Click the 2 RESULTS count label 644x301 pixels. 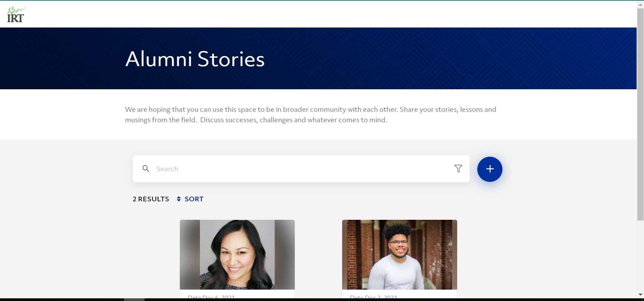coord(151,199)
